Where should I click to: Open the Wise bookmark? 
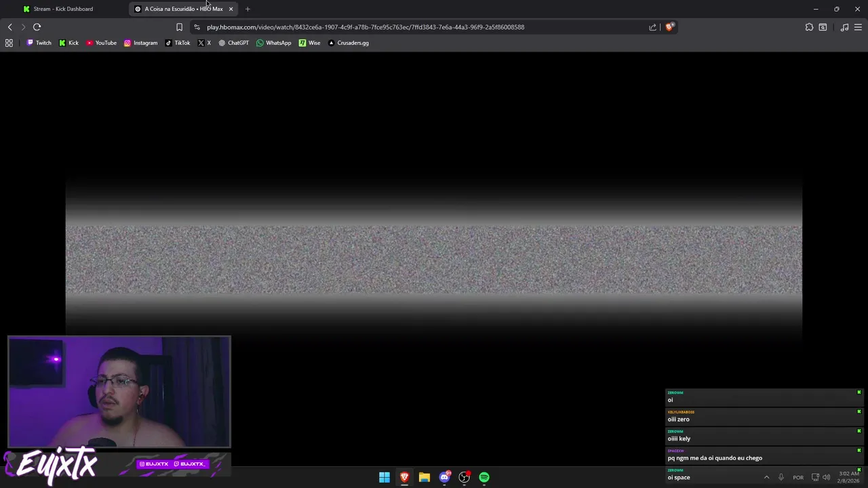(309, 43)
